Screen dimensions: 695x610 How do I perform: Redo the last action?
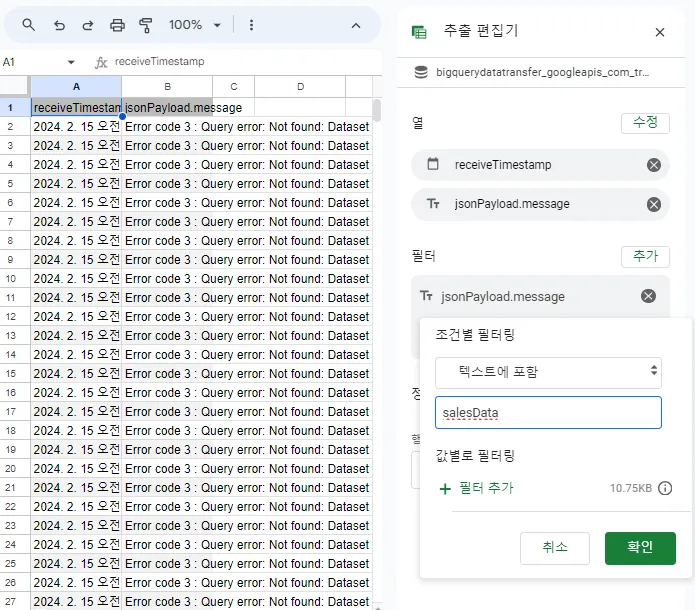coord(88,25)
